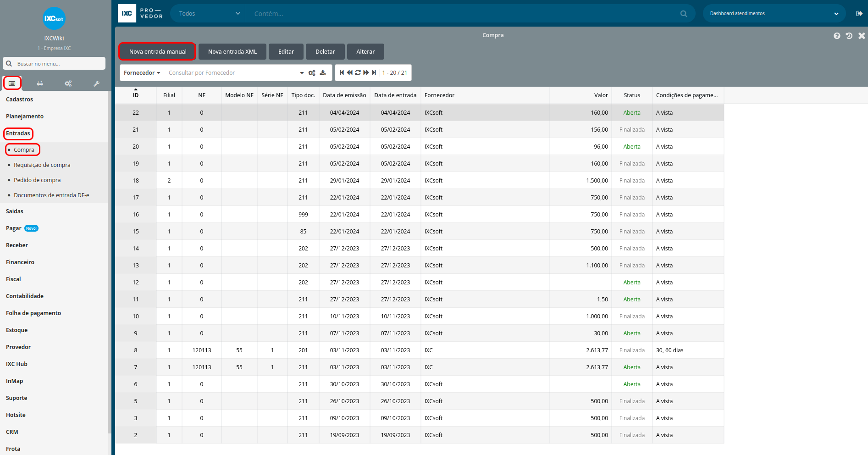Focus the Buscar no menu field
Screen dimensions: 868x455
(x=60, y=63)
